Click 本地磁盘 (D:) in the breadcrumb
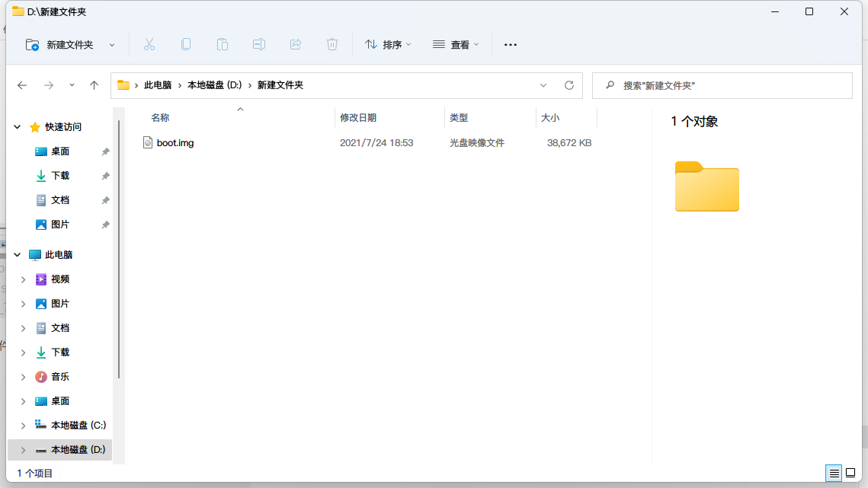The width and height of the screenshot is (868, 488). coord(215,85)
